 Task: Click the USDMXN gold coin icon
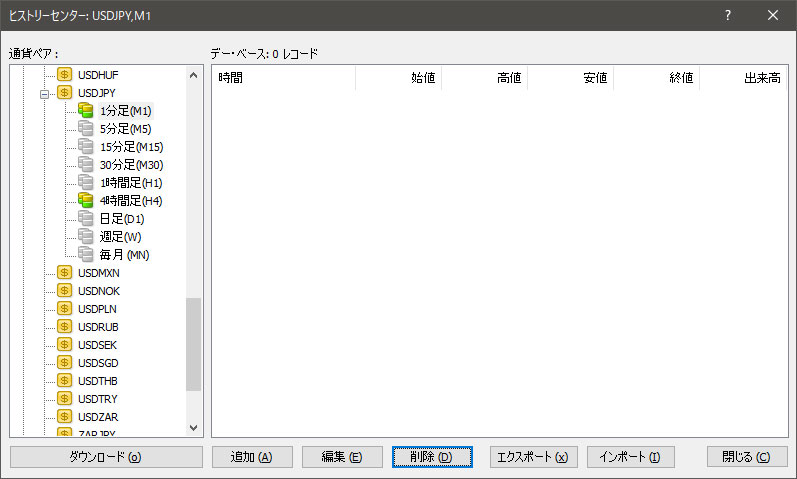point(65,273)
